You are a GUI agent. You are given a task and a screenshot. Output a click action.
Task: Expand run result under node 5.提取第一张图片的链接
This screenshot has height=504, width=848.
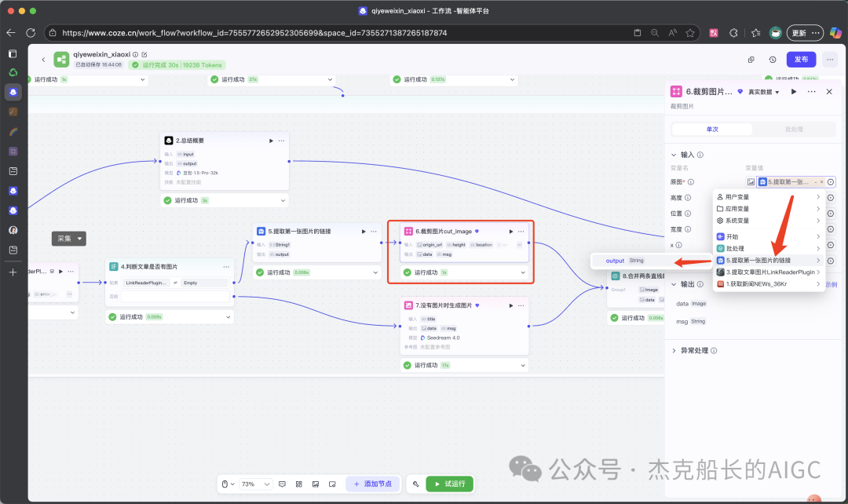[375, 272]
